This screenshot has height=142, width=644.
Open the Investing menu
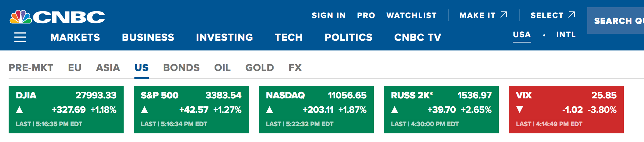(225, 37)
